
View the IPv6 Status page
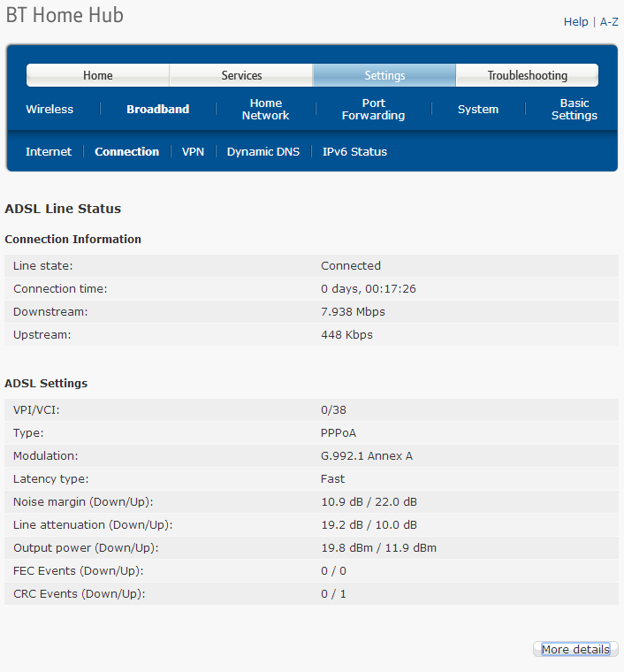click(x=354, y=152)
